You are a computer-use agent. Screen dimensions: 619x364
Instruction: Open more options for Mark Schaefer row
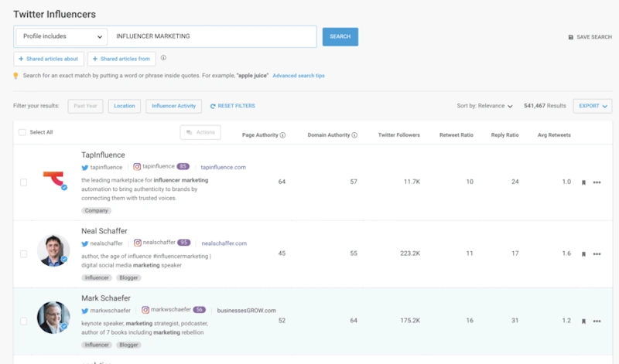[597, 321]
